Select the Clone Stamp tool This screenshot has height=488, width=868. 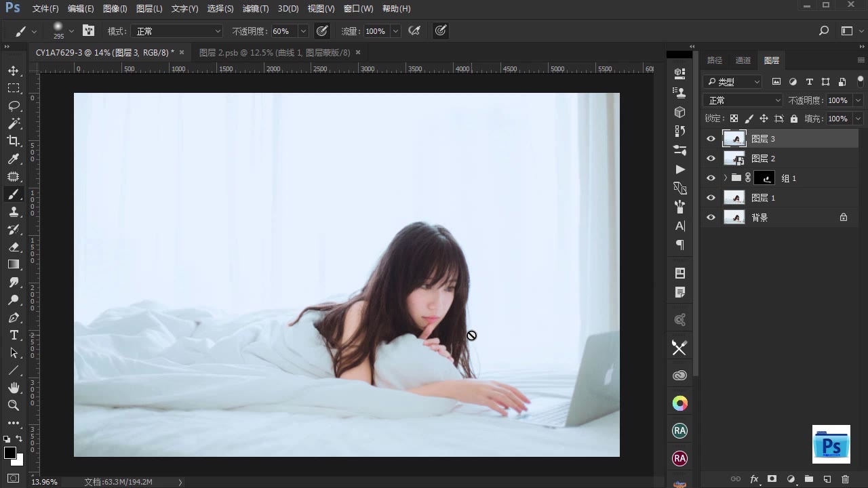(14, 212)
